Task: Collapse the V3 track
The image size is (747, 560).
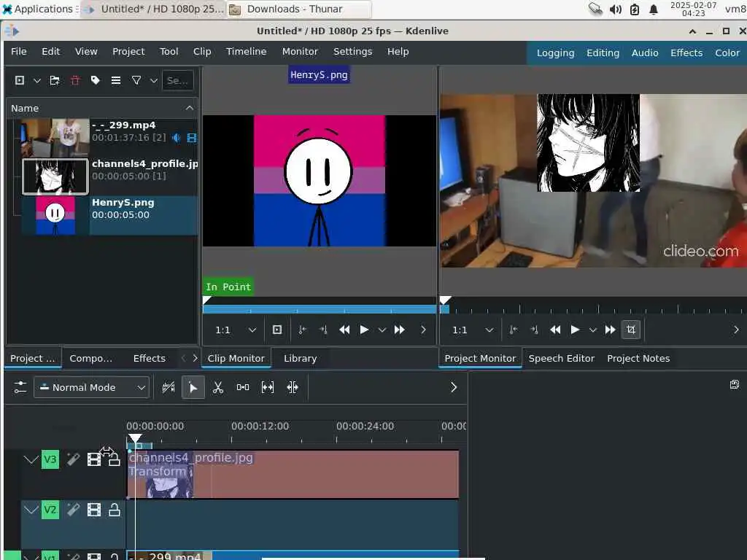Action: tap(31, 459)
